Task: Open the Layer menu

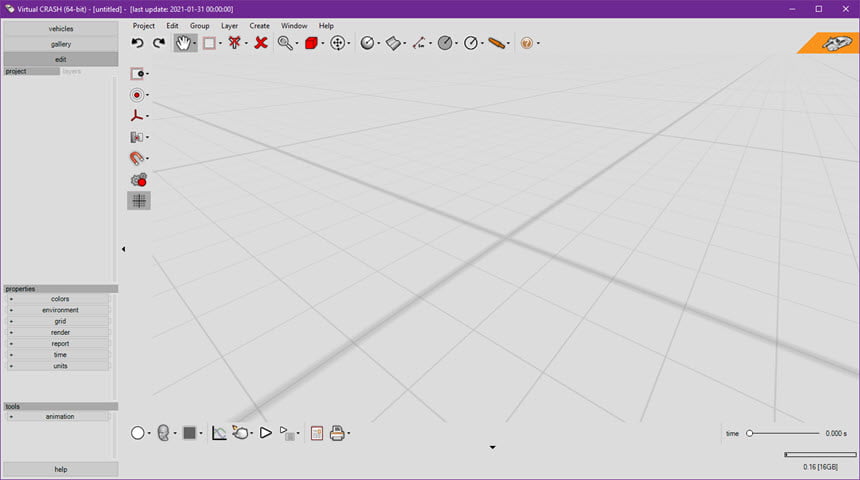Action: (229, 26)
